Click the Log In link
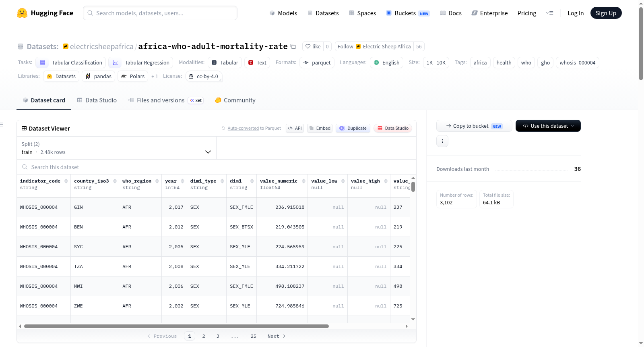Image resolution: width=644 pixels, height=347 pixels. tap(576, 13)
